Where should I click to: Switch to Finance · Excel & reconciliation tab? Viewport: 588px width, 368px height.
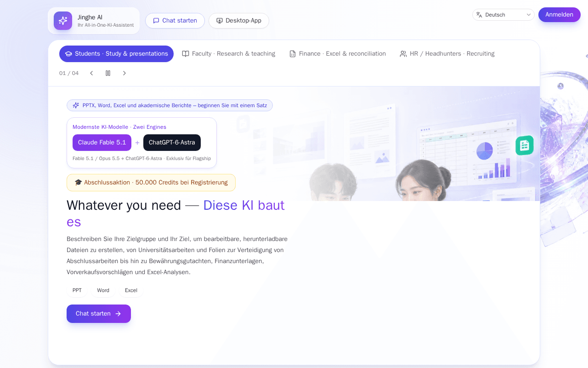click(x=338, y=54)
